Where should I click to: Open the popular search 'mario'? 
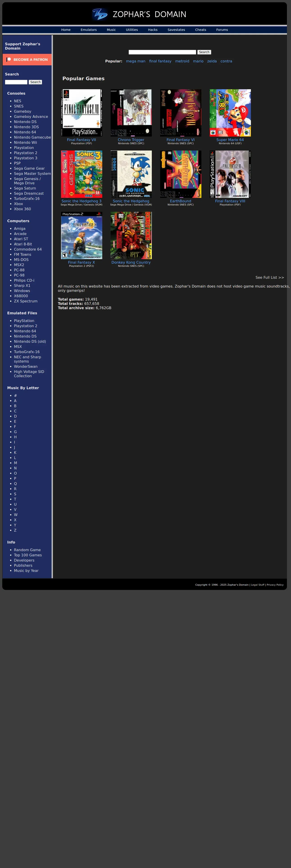point(198,61)
